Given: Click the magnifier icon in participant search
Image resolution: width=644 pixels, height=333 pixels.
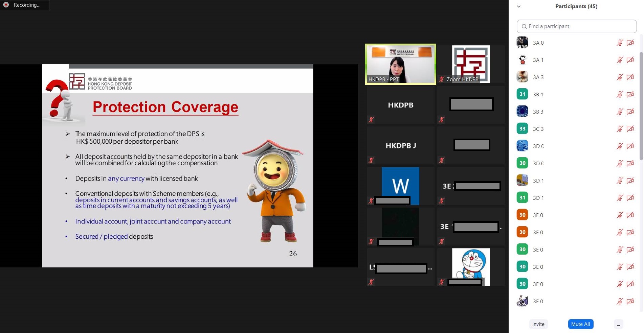Looking at the screenshot, I should click(x=524, y=26).
